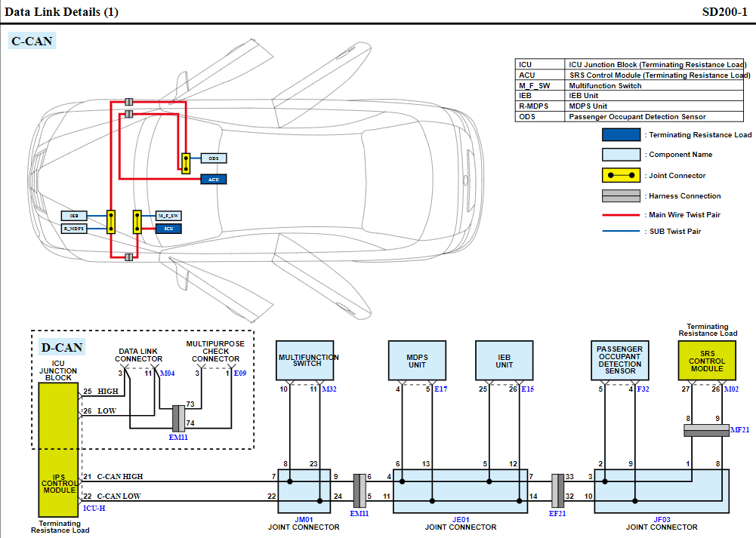Click the ODS box in the car layout
This screenshot has width=756, height=538.
pyautogui.click(x=214, y=158)
